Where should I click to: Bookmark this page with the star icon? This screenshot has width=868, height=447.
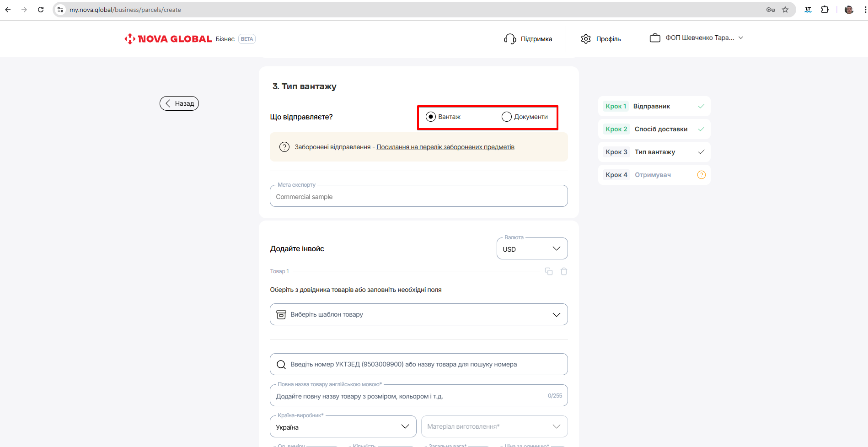[785, 10]
